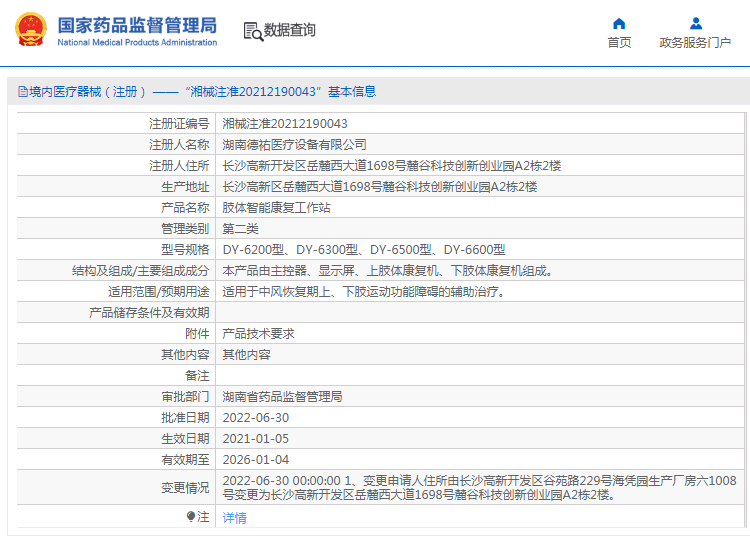The width and height of the screenshot is (750, 542).
Task: Click the 产品技术要求 attachment entry
Action: tap(258, 333)
